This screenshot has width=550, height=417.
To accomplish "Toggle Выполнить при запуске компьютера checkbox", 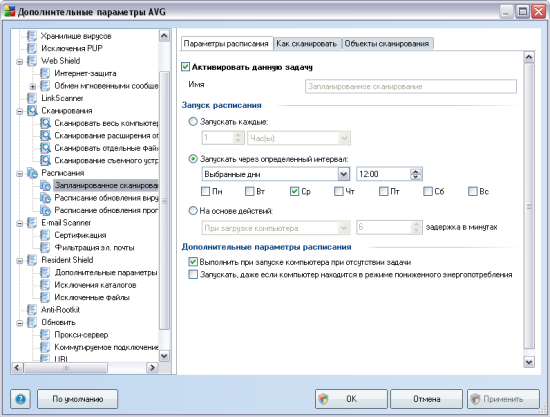I will click(193, 262).
